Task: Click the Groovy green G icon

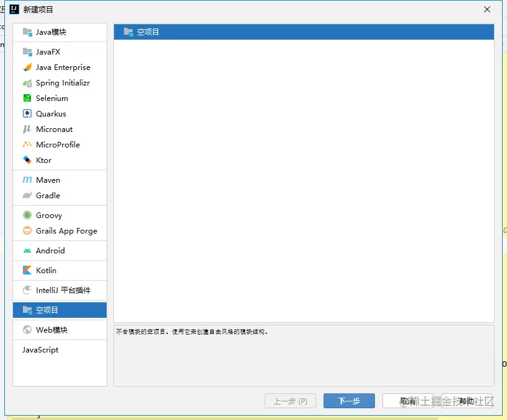Action: tap(27, 215)
